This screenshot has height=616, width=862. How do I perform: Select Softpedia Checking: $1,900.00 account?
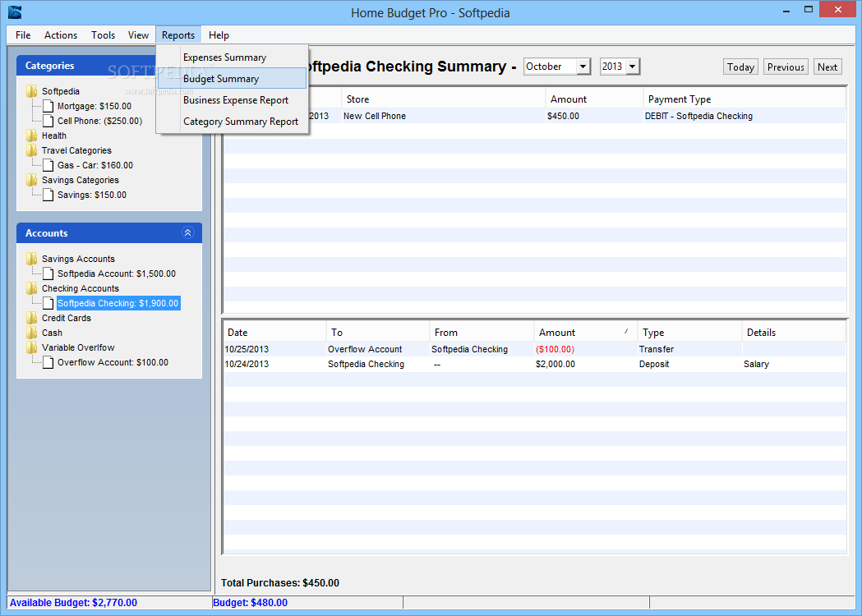click(x=118, y=303)
